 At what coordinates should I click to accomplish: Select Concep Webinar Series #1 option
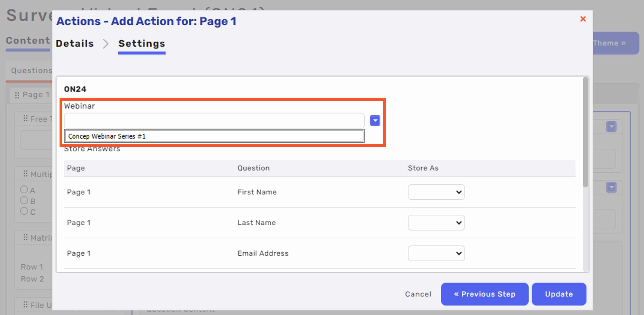click(x=214, y=136)
